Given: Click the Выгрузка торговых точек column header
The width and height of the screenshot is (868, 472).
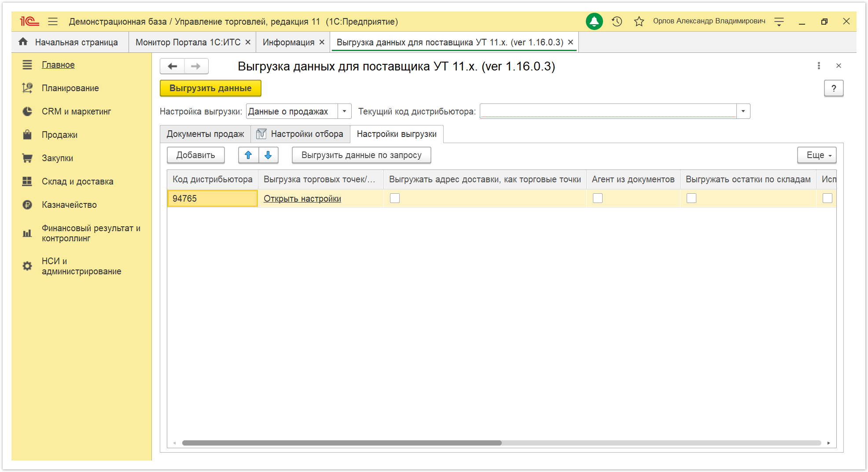Looking at the screenshot, I should [x=320, y=179].
